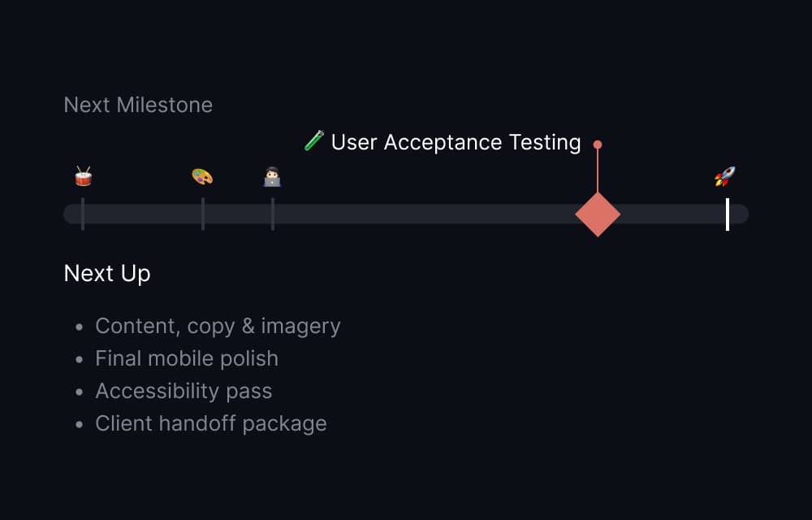Screen dimensions: 812x520
Task: Select the 'Content, copy & imagery' item
Action: click(x=218, y=326)
